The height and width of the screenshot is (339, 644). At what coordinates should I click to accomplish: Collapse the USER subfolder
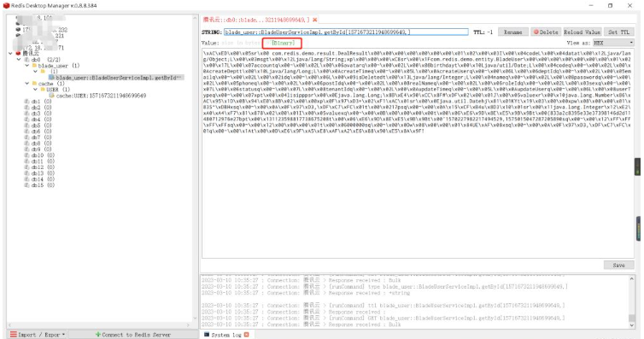point(35,90)
